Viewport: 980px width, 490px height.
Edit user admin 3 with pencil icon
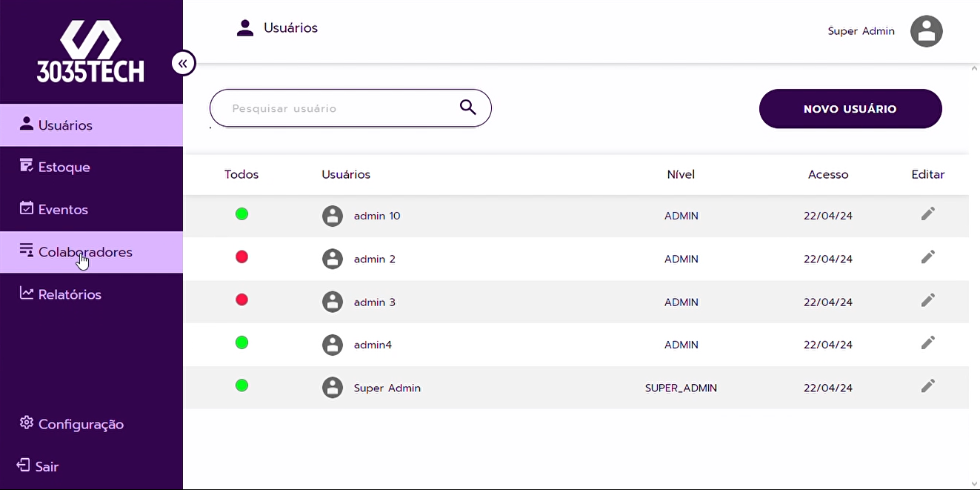click(928, 299)
